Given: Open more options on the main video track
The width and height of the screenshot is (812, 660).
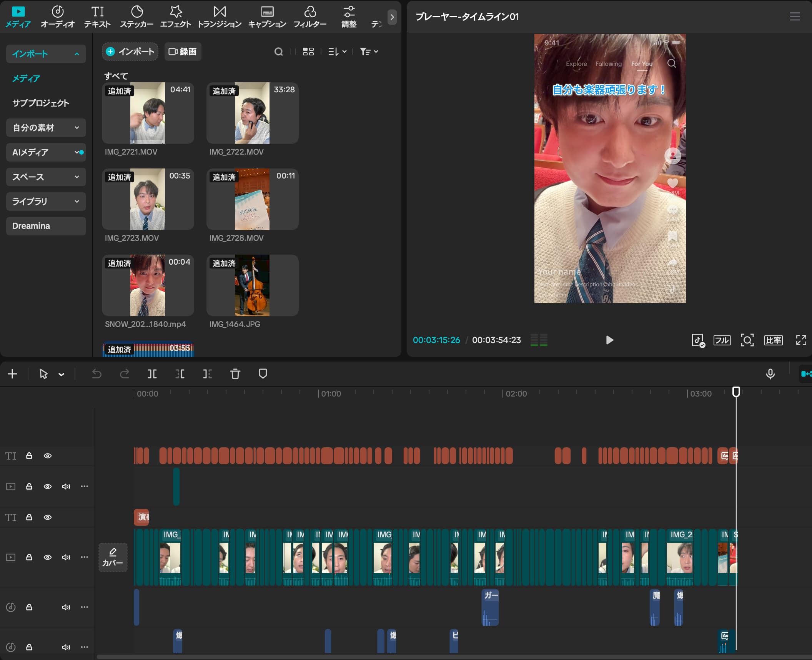Looking at the screenshot, I should coord(85,557).
